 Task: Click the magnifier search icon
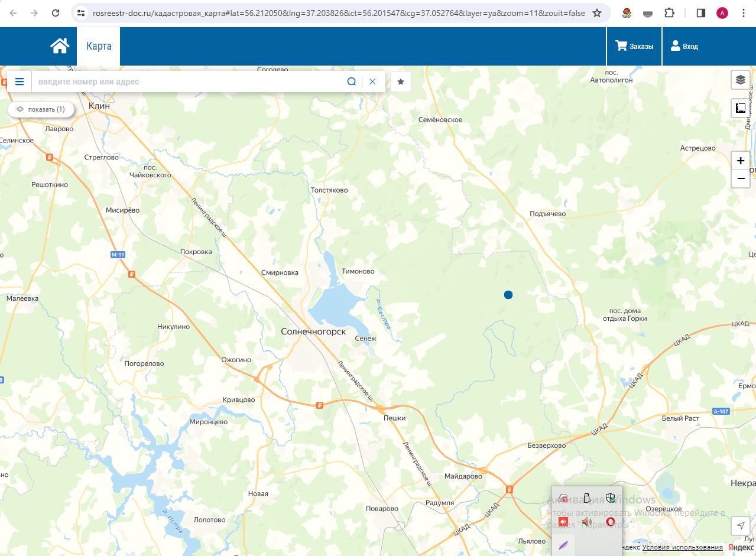pos(352,82)
